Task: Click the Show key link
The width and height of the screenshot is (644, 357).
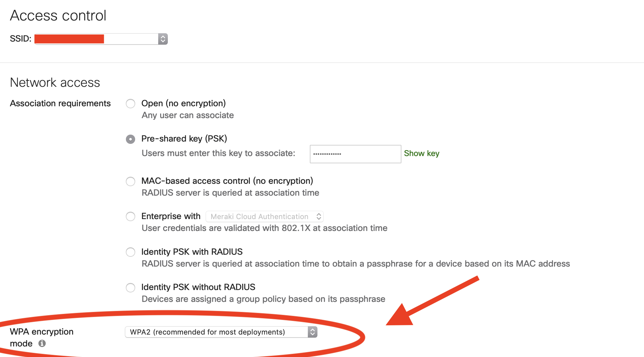Action: (422, 153)
